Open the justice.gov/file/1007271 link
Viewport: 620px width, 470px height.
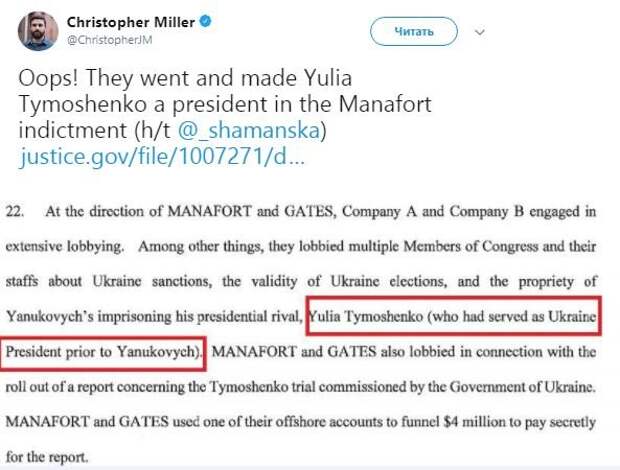click(162, 156)
